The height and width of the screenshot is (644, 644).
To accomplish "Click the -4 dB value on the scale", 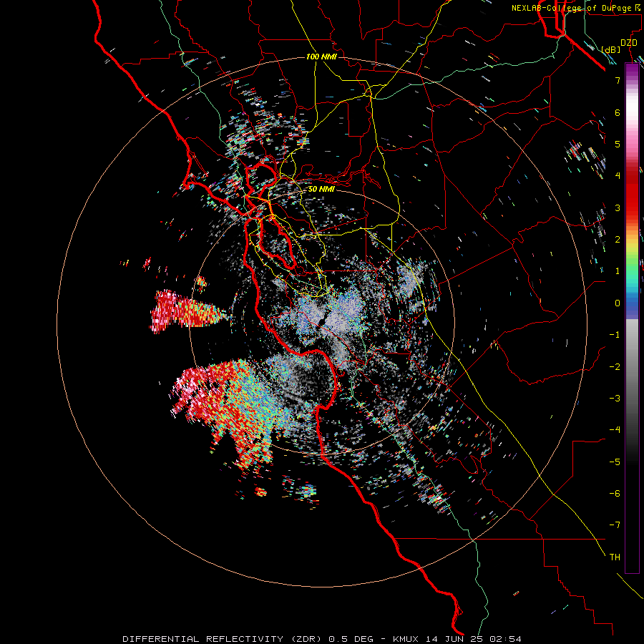I will pyautogui.click(x=615, y=430).
